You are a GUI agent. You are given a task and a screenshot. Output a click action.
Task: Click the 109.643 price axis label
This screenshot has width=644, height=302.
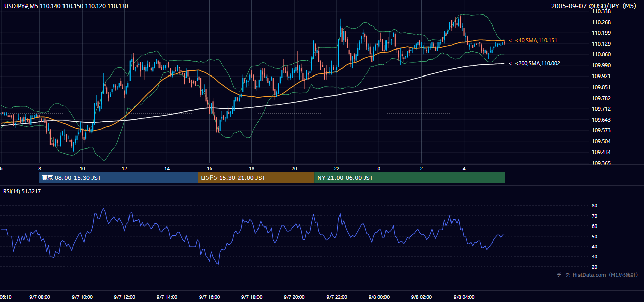tap(602, 120)
